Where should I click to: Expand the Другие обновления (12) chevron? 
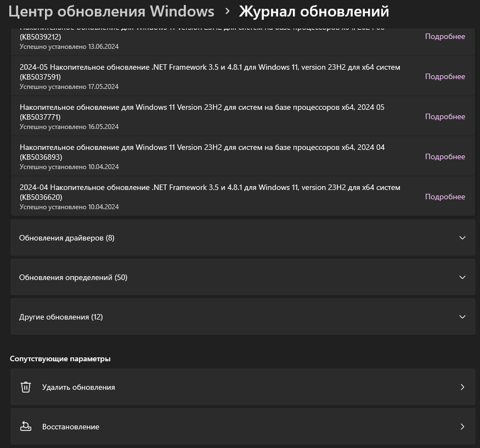coord(462,317)
